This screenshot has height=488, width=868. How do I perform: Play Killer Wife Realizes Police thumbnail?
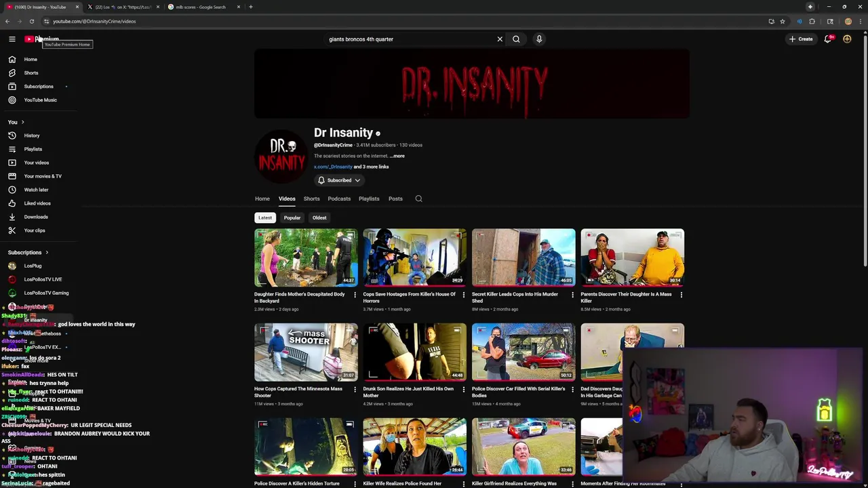point(414,447)
